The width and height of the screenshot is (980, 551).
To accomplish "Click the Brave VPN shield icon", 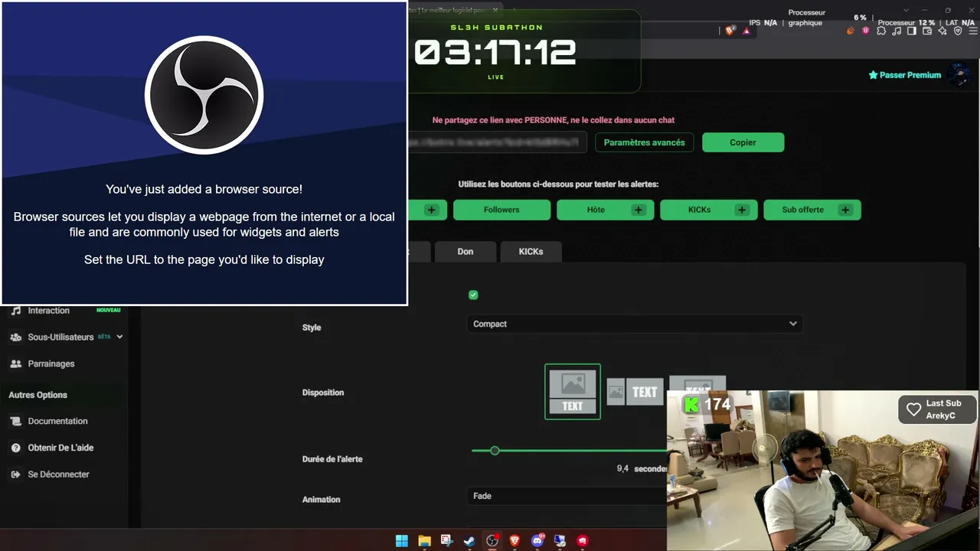I will click(958, 31).
